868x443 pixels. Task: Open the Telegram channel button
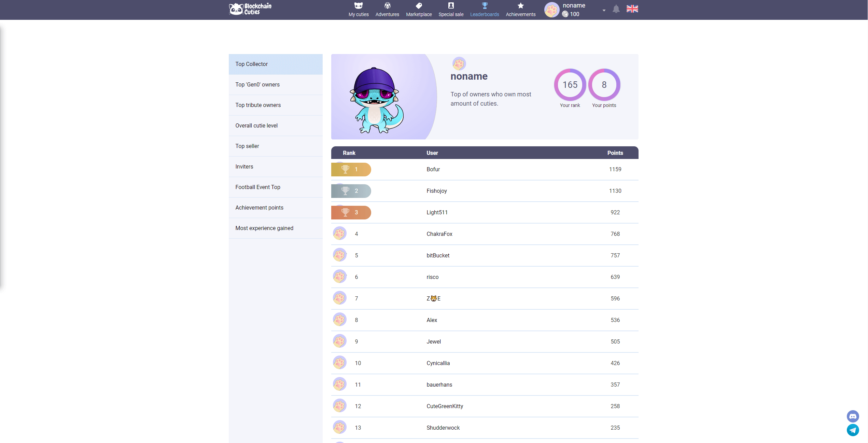pyautogui.click(x=853, y=430)
